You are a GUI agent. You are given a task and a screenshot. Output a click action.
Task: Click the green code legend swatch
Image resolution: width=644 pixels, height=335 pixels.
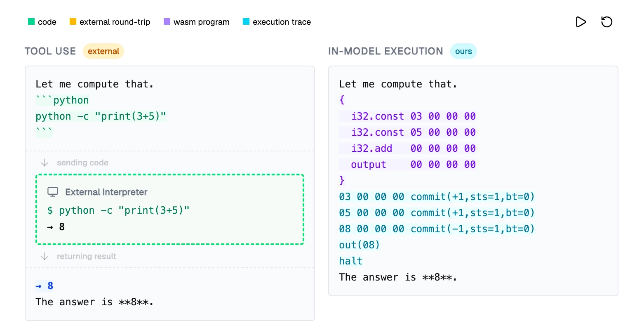[31, 22]
